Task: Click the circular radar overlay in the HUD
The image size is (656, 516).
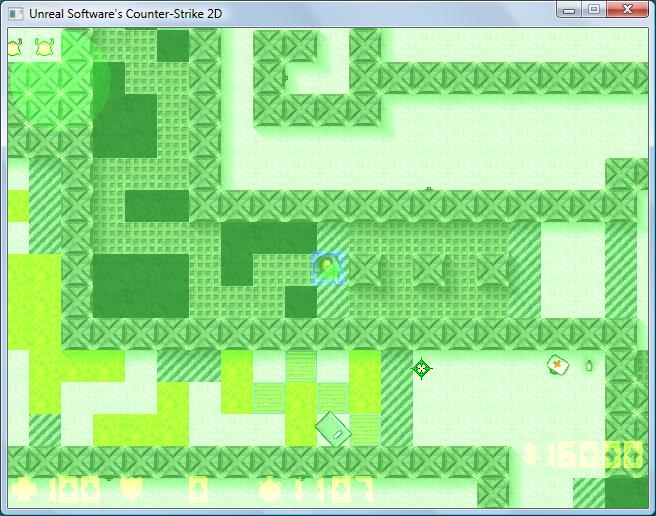Action: (59, 80)
